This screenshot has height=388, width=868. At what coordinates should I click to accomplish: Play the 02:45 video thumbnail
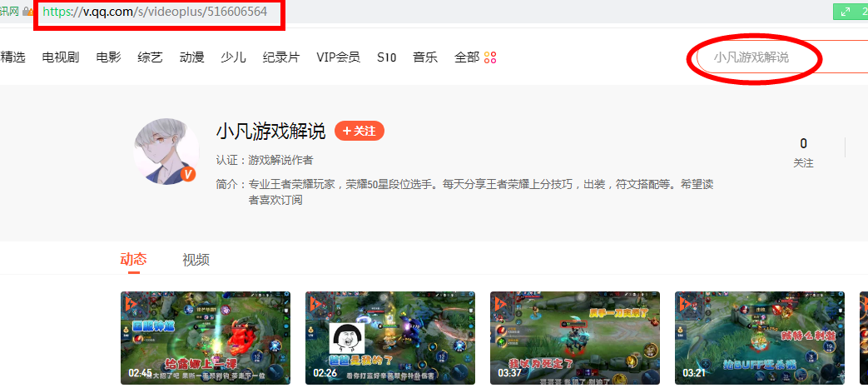click(206, 338)
